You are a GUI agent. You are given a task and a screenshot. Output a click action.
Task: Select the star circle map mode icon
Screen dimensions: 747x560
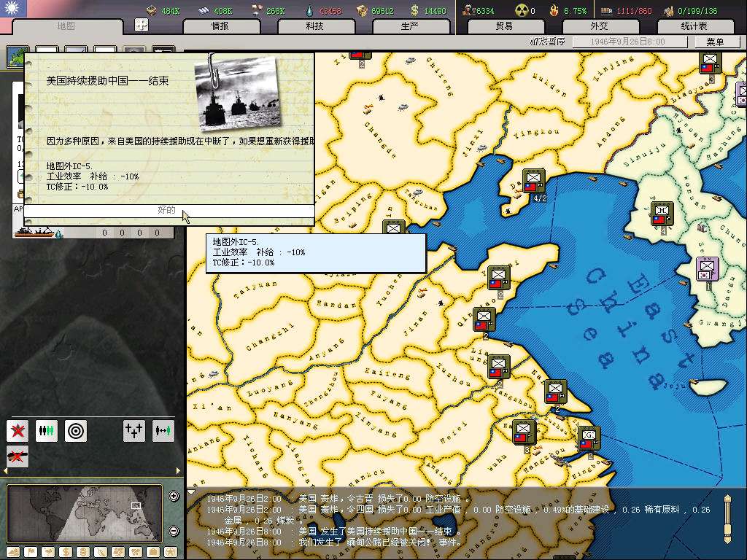[171, 552]
